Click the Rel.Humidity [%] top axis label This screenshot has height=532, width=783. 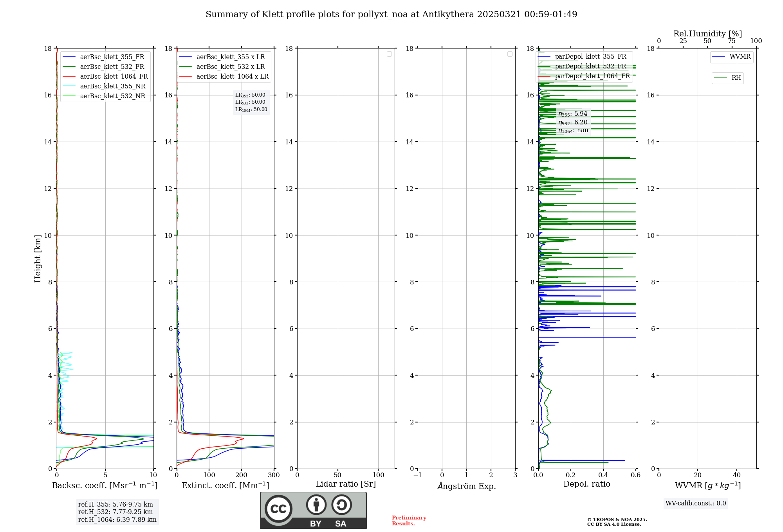click(708, 34)
